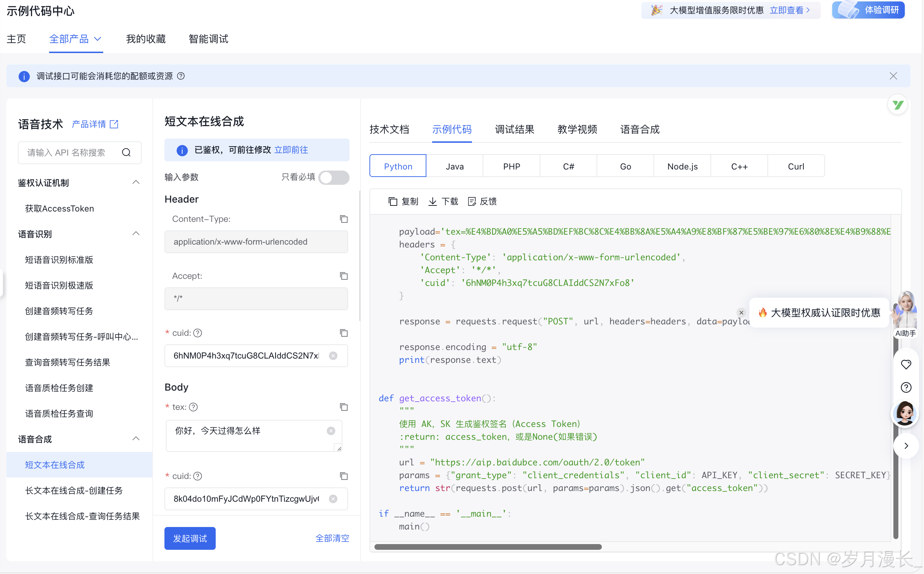Click the 全部清空 link

(x=332, y=538)
